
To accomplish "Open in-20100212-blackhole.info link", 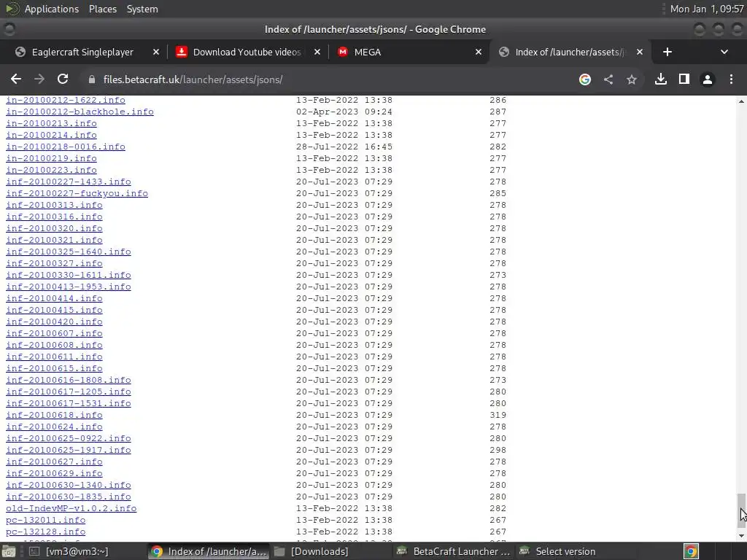I will pos(80,112).
